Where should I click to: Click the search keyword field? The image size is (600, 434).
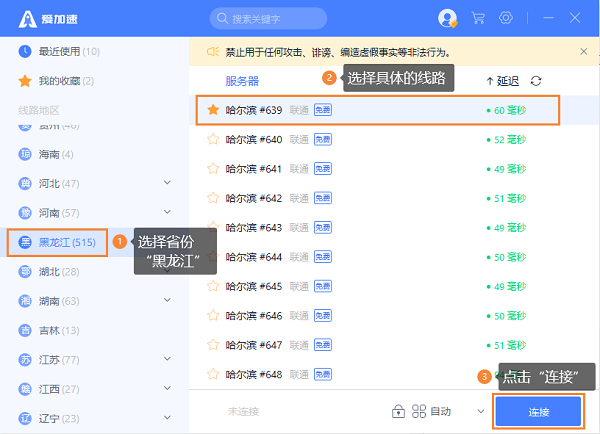pyautogui.click(x=268, y=18)
